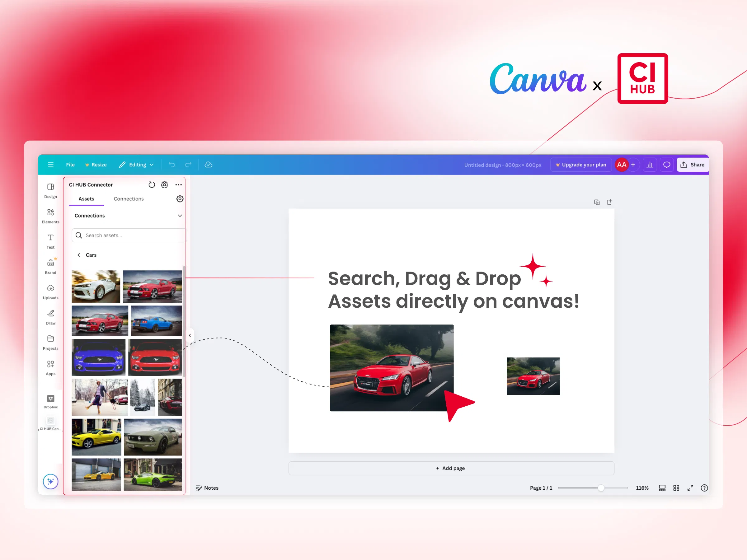
Task: Open the comments speech bubble icon
Action: 666,165
